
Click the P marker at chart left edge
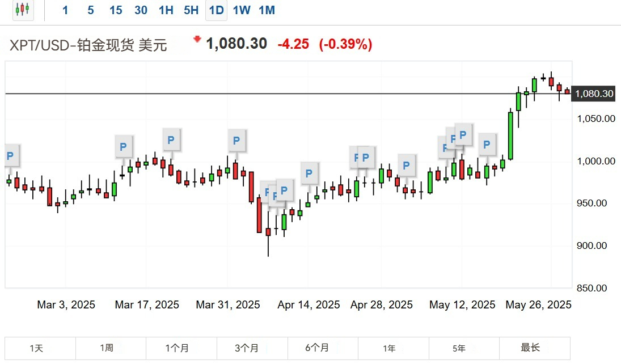[11, 156]
